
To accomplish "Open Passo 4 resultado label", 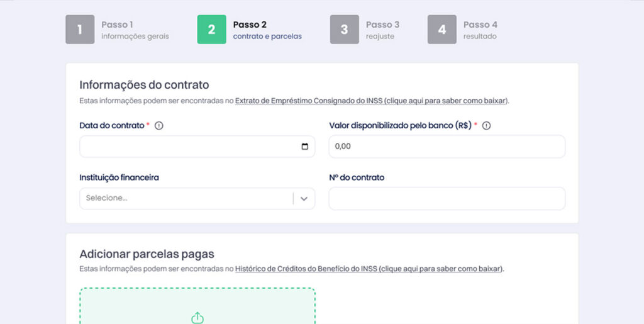I will 480,30.
